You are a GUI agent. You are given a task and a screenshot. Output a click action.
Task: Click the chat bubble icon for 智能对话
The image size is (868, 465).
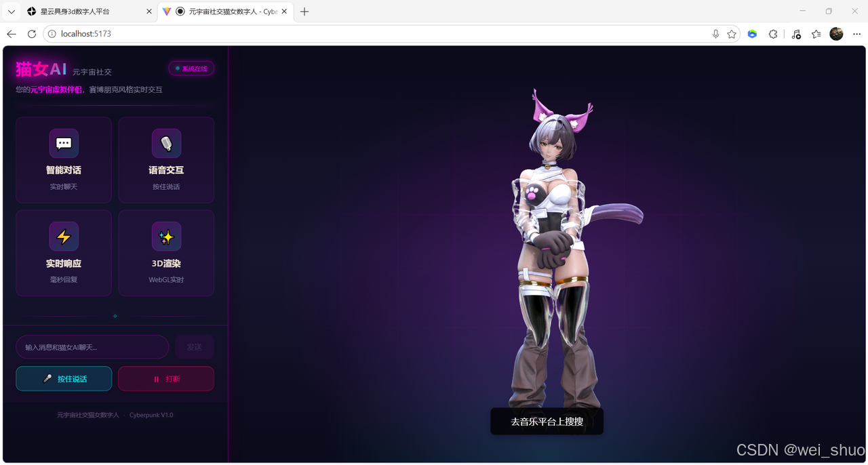64,143
